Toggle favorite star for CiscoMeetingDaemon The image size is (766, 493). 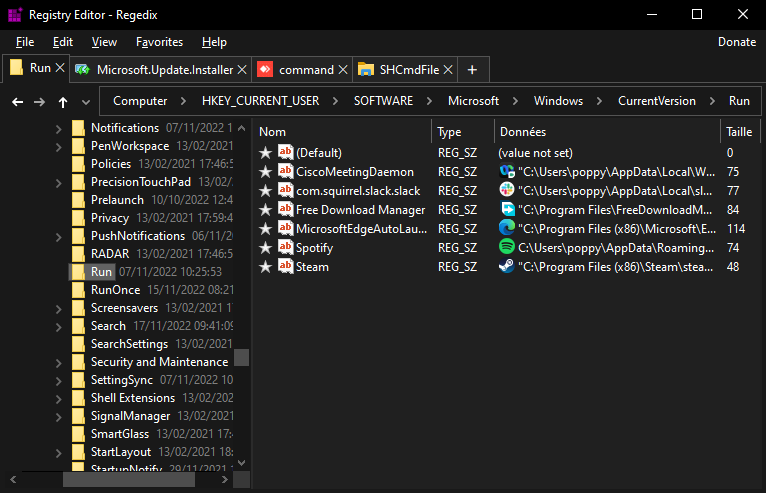tap(265, 171)
